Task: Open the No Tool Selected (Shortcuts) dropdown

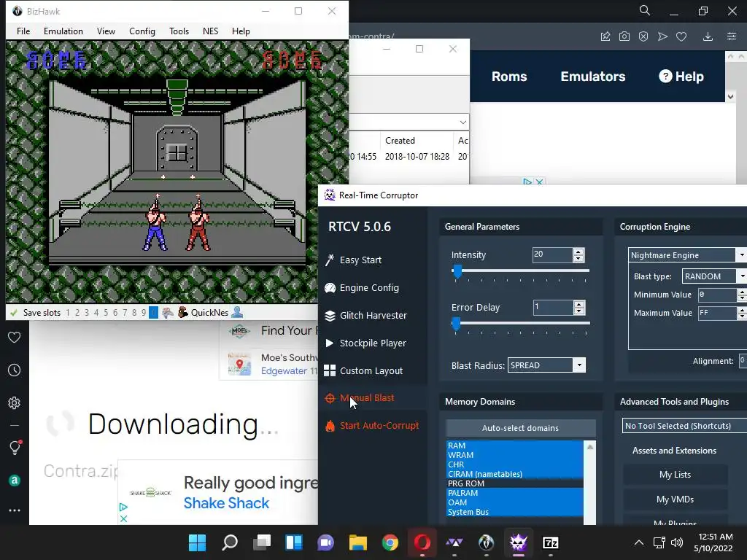Action: [684, 426]
